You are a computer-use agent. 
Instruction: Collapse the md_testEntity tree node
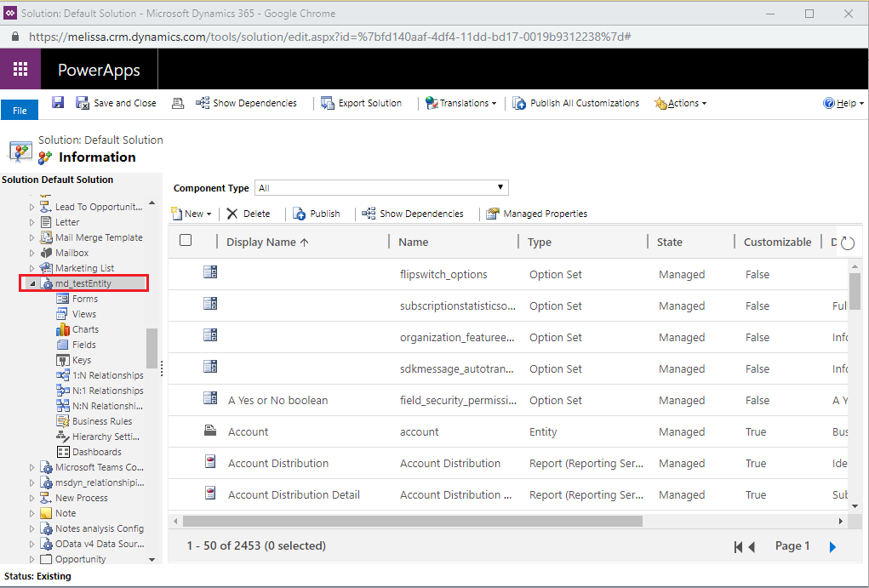pos(32,283)
